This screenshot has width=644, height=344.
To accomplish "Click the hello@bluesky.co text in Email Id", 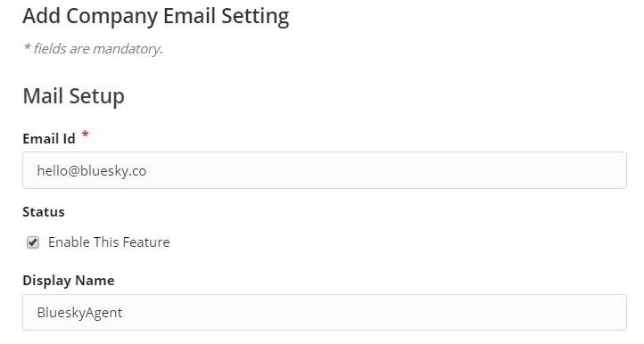I will [92, 171].
